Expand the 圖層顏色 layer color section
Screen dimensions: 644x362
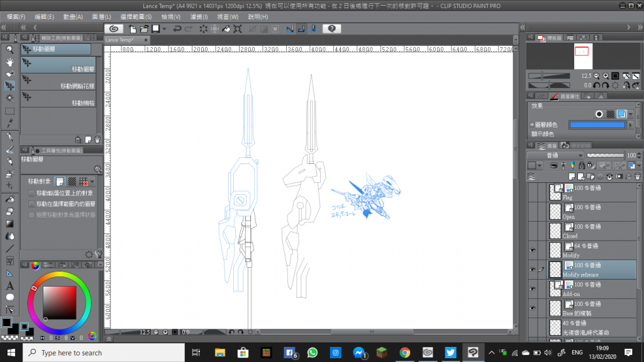[532, 125]
